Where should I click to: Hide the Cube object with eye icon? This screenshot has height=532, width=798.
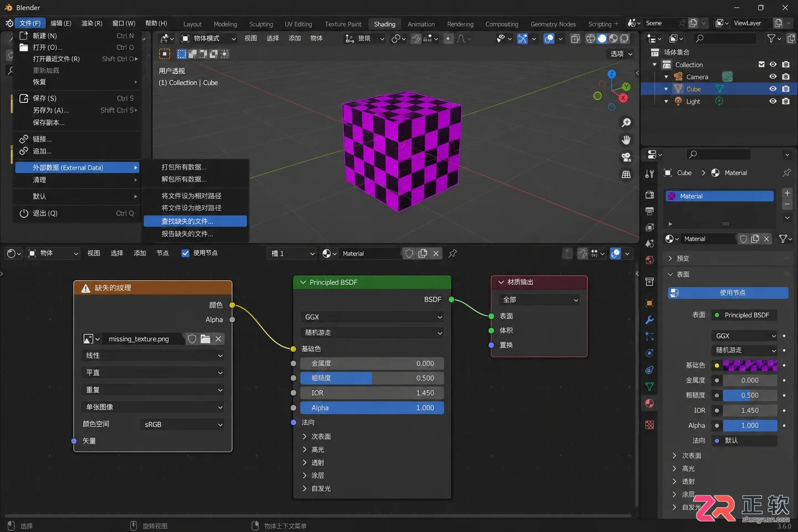point(773,89)
